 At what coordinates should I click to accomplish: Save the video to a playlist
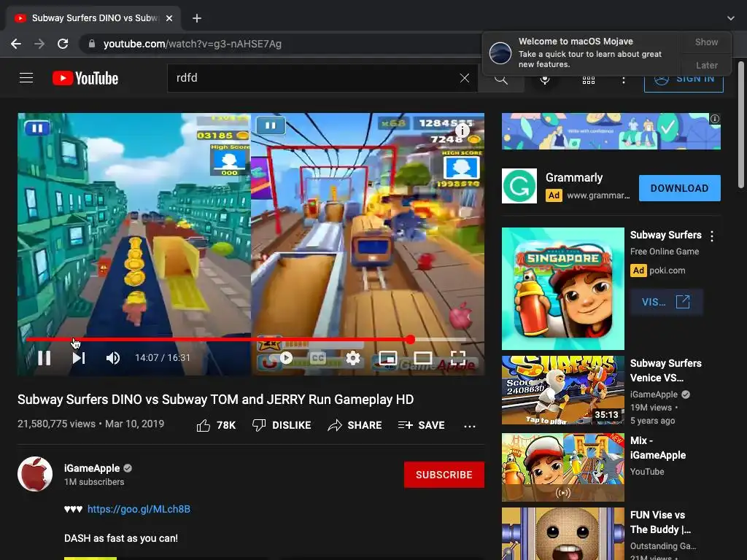(421, 425)
